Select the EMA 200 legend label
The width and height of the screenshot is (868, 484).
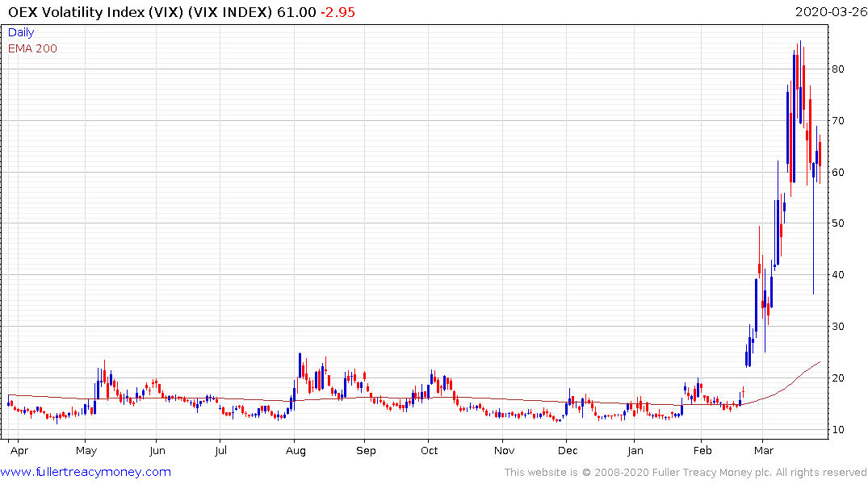[32, 48]
